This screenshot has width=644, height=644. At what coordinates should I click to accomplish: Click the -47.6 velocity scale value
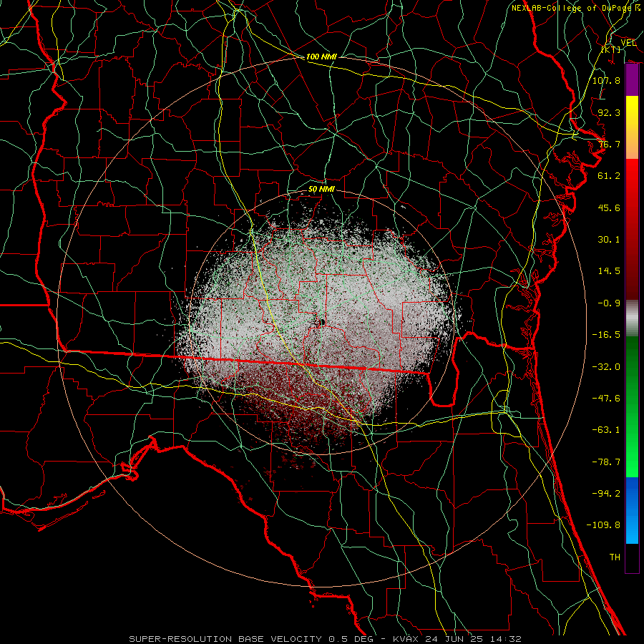[x=606, y=398]
